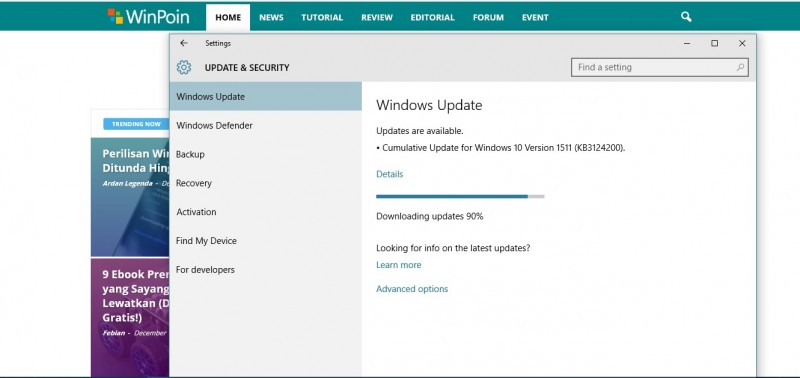Click the Details link under the update
Image resolution: width=800 pixels, height=378 pixels.
(389, 174)
